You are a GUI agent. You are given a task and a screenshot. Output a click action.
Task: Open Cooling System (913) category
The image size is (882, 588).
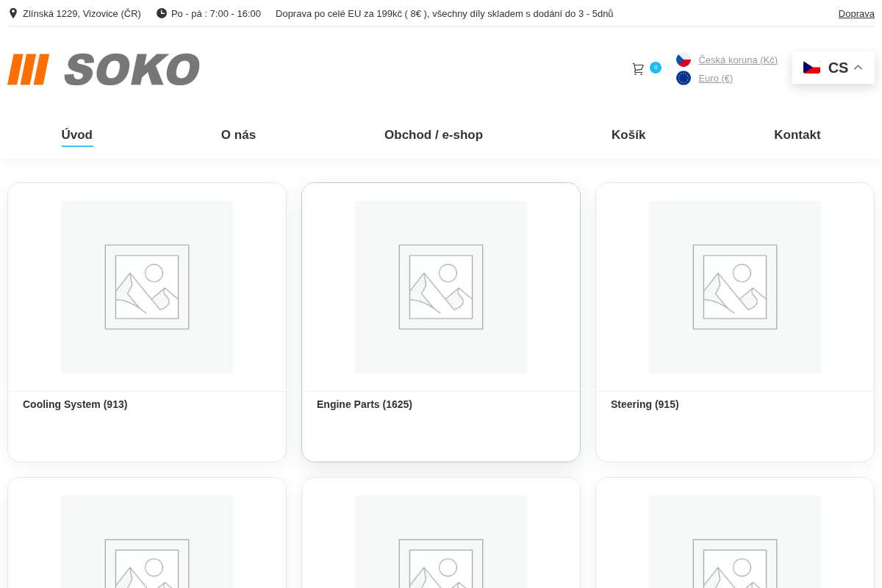(x=75, y=404)
